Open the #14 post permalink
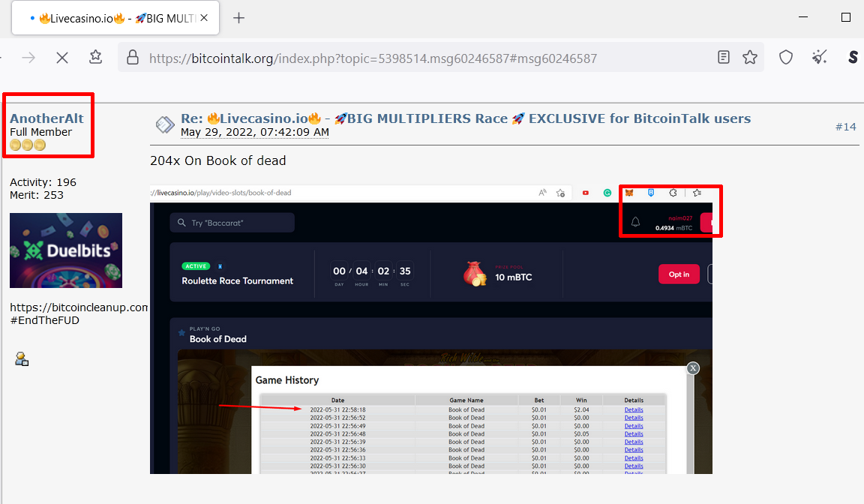This screenshot has height=504, width=864. click(x=846, y=127)
